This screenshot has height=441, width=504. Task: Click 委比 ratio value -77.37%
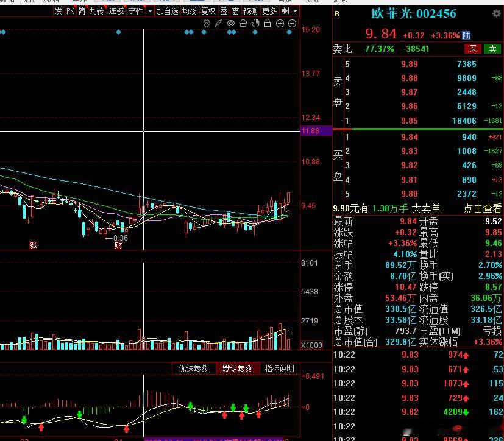[378, 49]
